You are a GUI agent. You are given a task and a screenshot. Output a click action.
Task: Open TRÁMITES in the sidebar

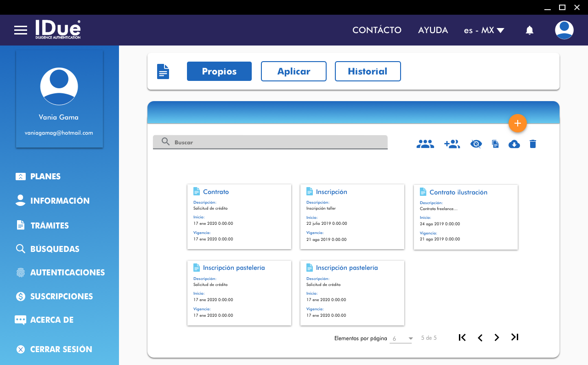[x=49, y=225]
